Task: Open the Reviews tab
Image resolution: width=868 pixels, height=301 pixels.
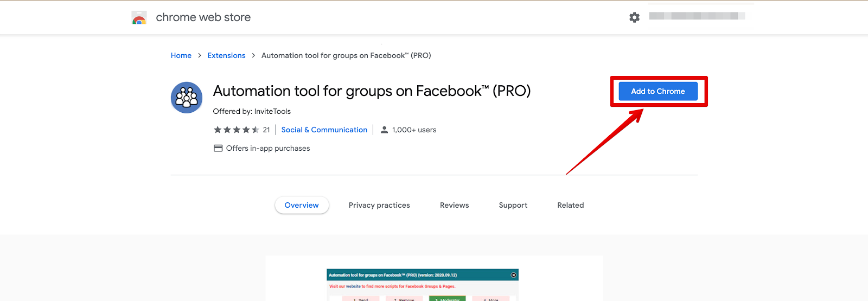Action: [x=455, y=205]
